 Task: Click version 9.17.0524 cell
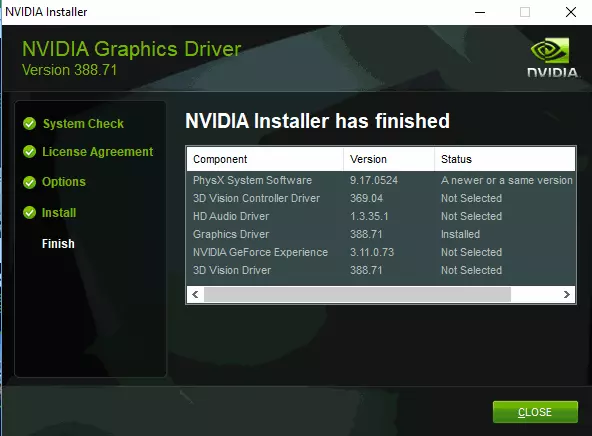[374, 180]
